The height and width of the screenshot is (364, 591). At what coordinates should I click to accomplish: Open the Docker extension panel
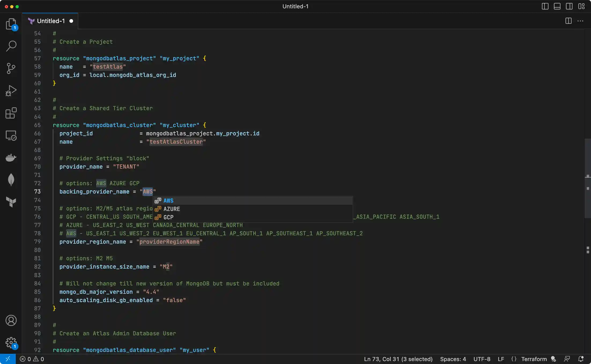tap(11, 158)
